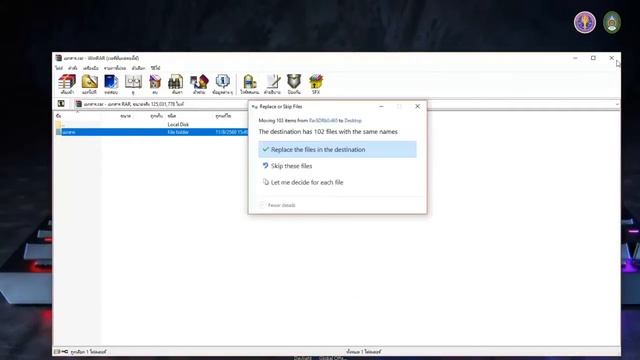Sort by the Name column header
Image resolution: width=640 pixels, height=360 pixels.
pos(58,116)
